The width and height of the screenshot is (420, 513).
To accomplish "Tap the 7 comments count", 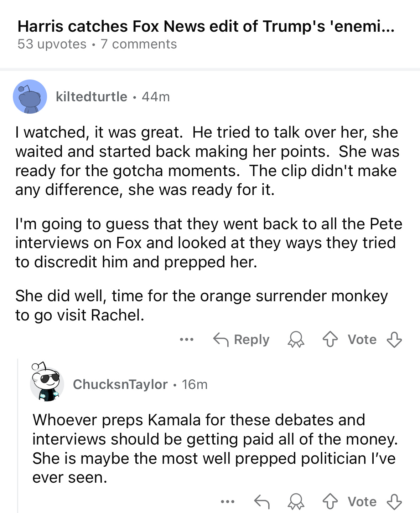I will [139, 44].
